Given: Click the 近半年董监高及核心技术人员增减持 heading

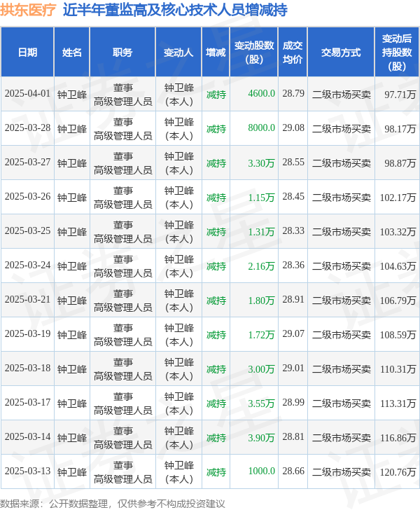Looking at the screenshot, I should (x=175, y=10).
